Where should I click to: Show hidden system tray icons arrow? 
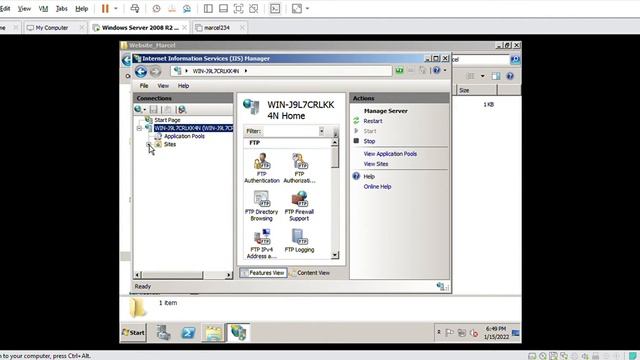coord(439,332)
